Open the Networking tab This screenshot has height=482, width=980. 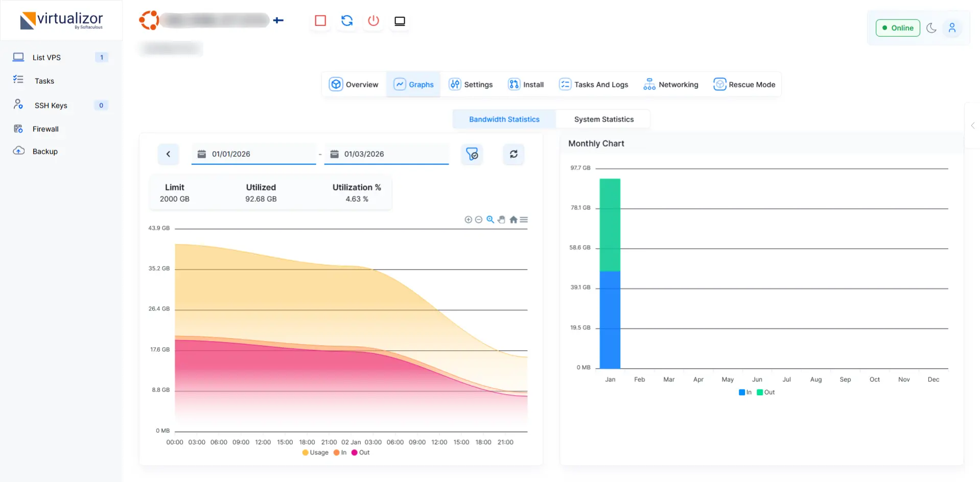click(670, 85)
